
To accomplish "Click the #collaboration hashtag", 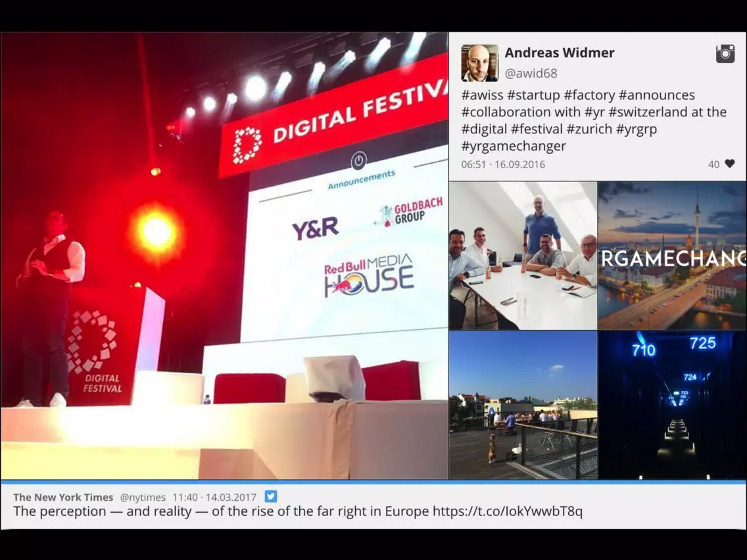I will point(506,112).
